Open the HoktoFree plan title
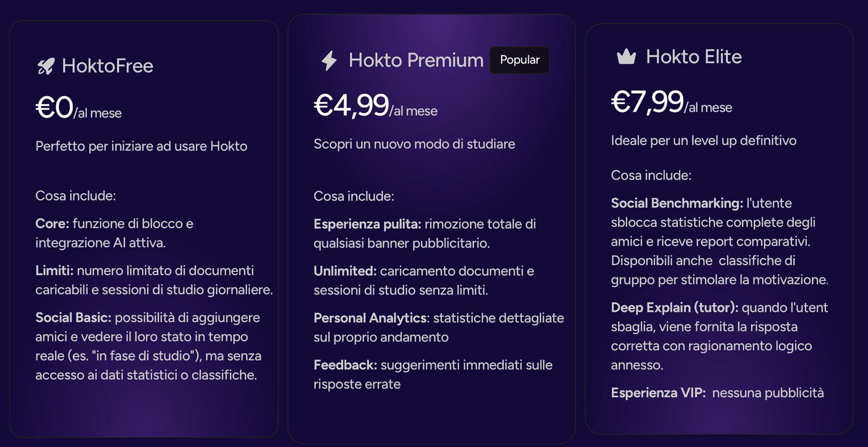 tap(108, 66)
